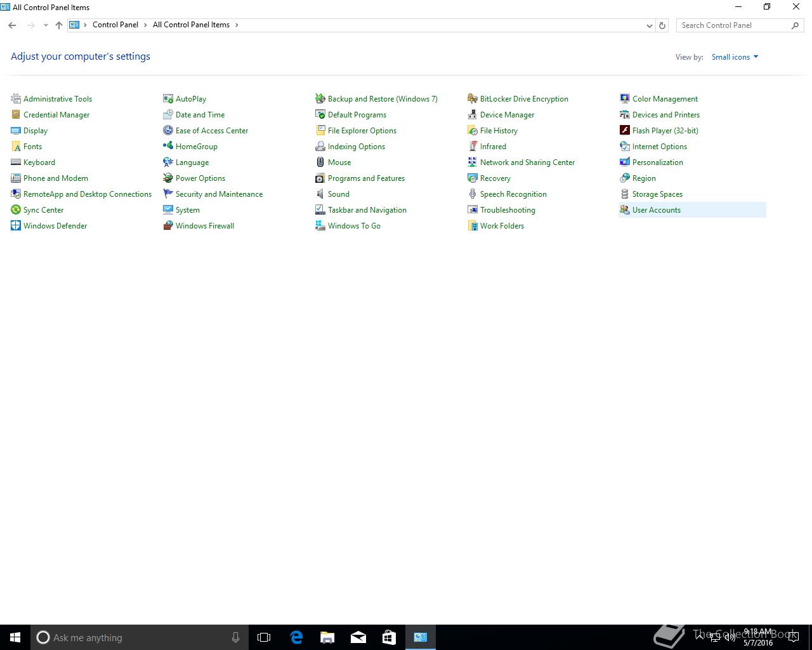Image resolution: width=812 pixels, height=650 pixels.
Task: Click the BitLocker Drive Encryption icon
Action: [x=473, y=98]
